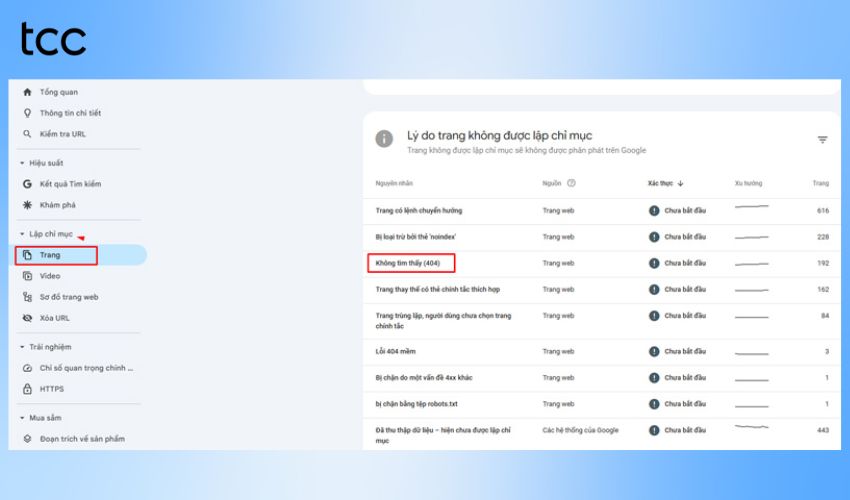Click the magnifier icon for Kiểm tra URL

[27, 134]
